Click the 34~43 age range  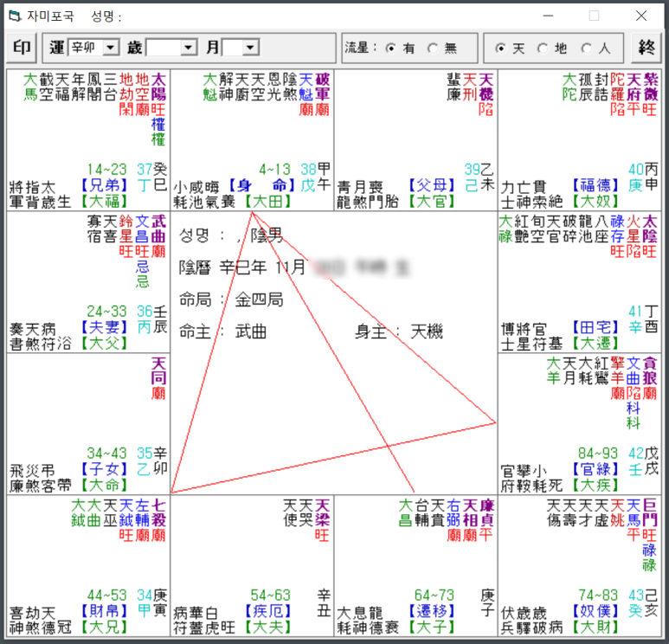pyautogui.click(x=107, y=453)
